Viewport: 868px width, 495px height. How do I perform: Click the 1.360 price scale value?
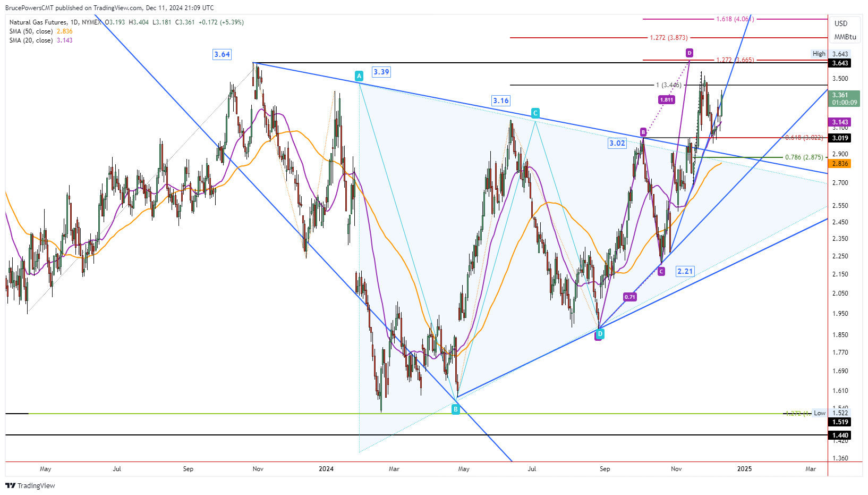(840, 458)
